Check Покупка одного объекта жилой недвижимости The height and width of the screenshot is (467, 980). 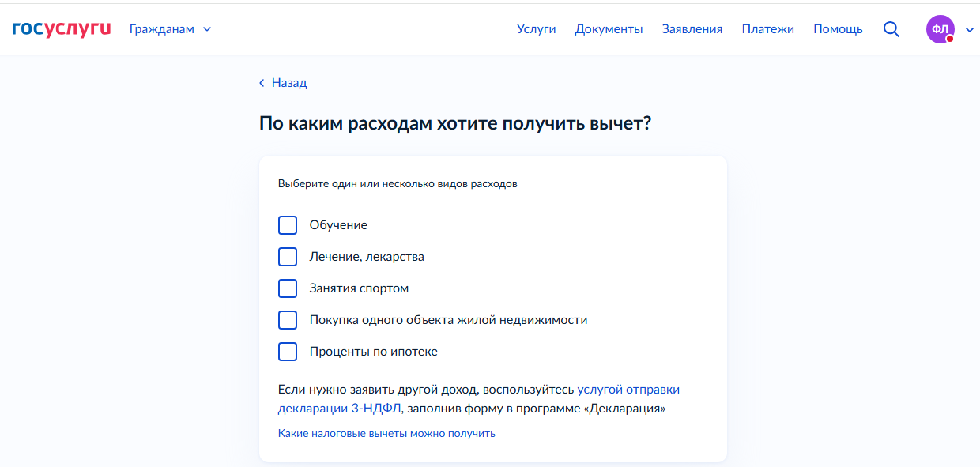tap(288, 320)
